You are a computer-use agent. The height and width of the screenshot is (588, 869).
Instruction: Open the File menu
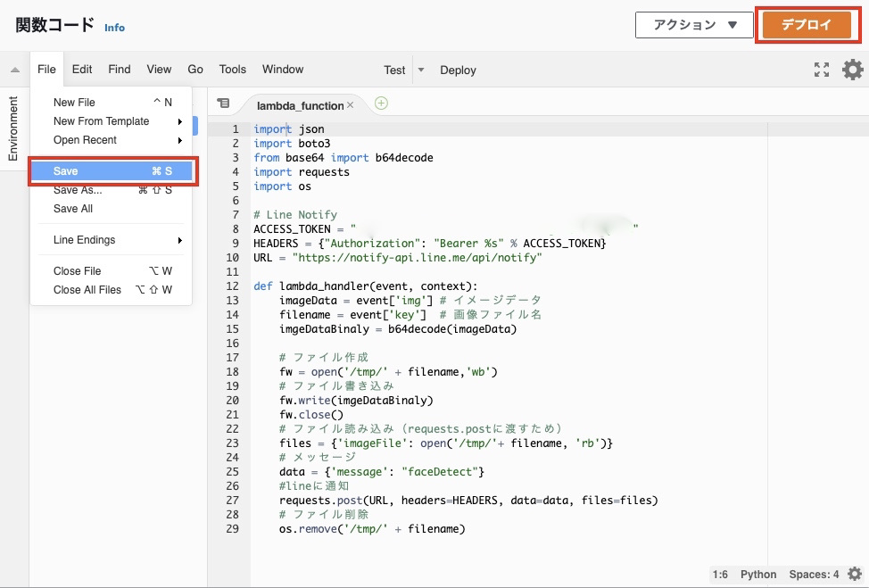click(46, 70)
